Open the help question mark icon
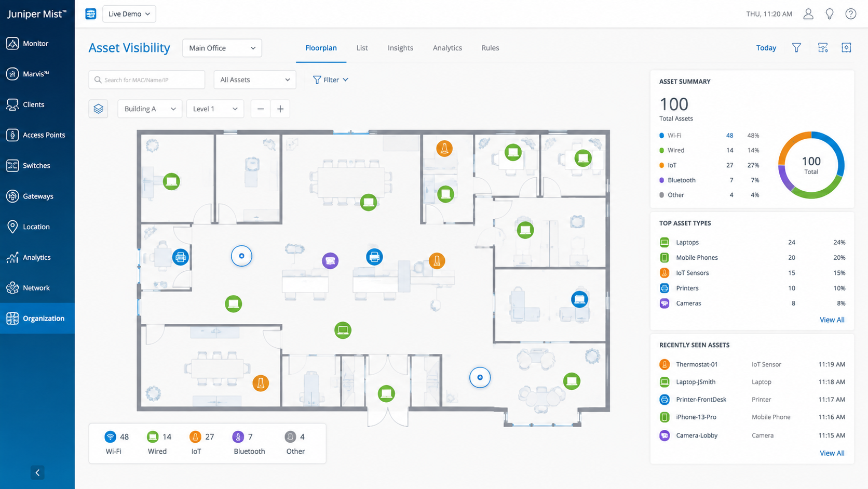 (x=850, y=14)
